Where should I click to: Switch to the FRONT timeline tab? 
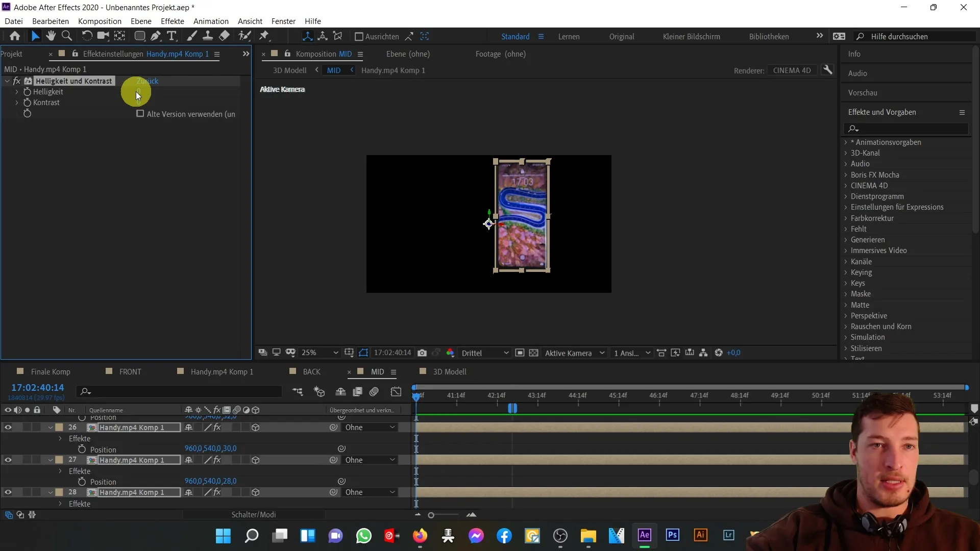130,372
